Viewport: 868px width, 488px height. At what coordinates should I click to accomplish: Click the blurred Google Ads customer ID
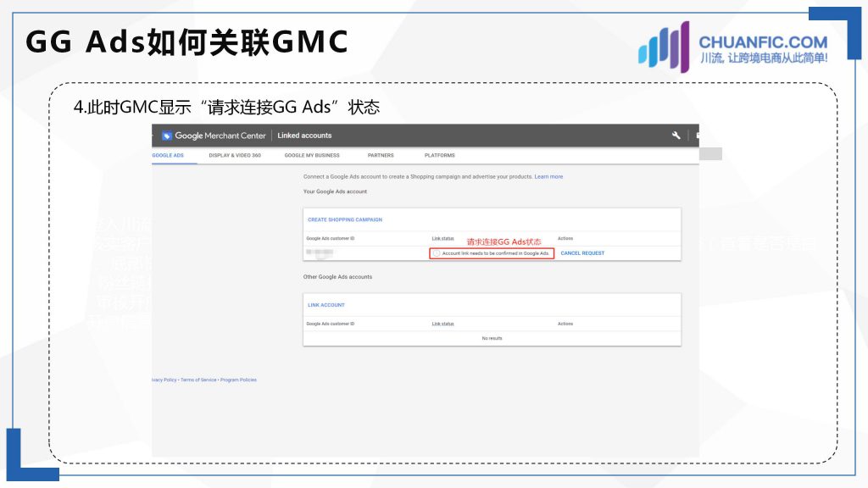321,253
